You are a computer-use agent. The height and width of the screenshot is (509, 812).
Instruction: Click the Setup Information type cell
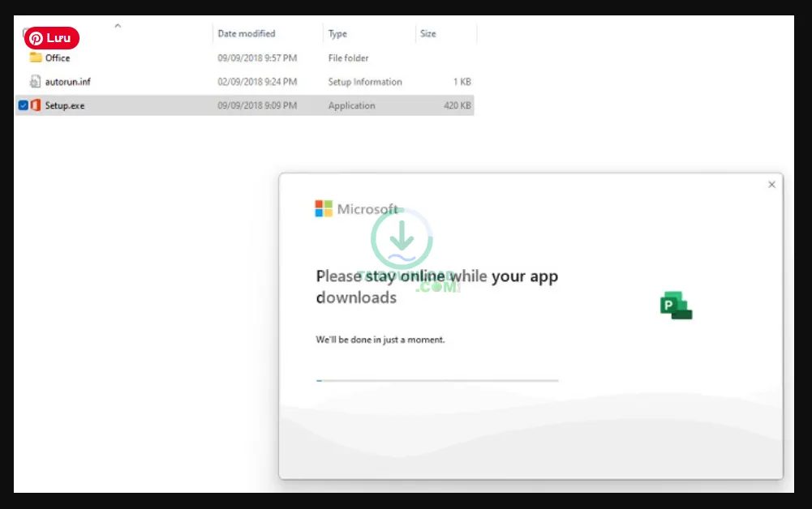pyautogui.click(x=364, y=82)
